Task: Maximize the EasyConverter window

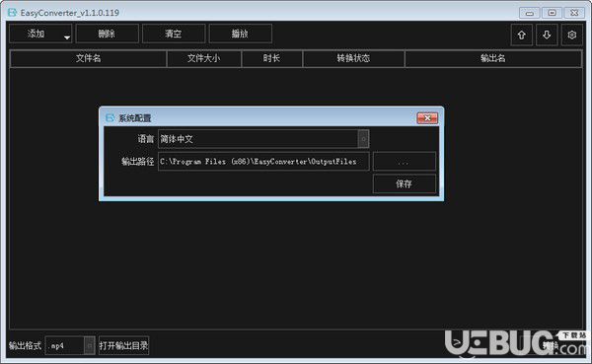Action: (x=552, y=13)
